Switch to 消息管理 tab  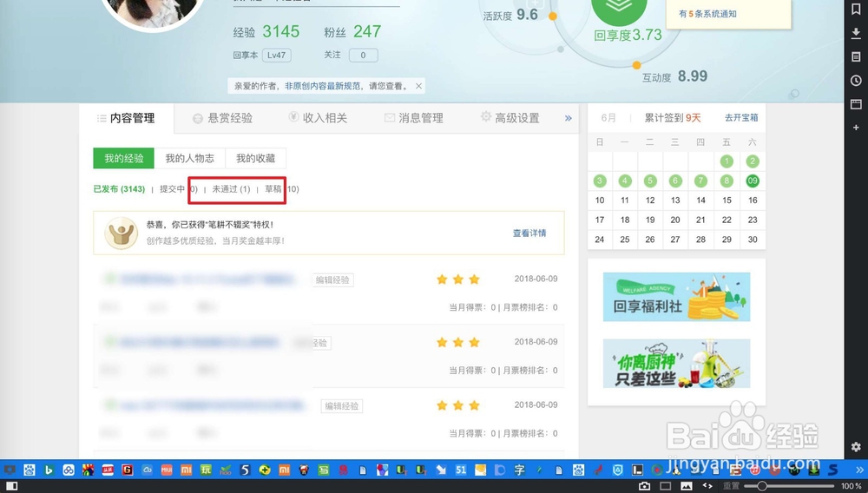[413, 118]
